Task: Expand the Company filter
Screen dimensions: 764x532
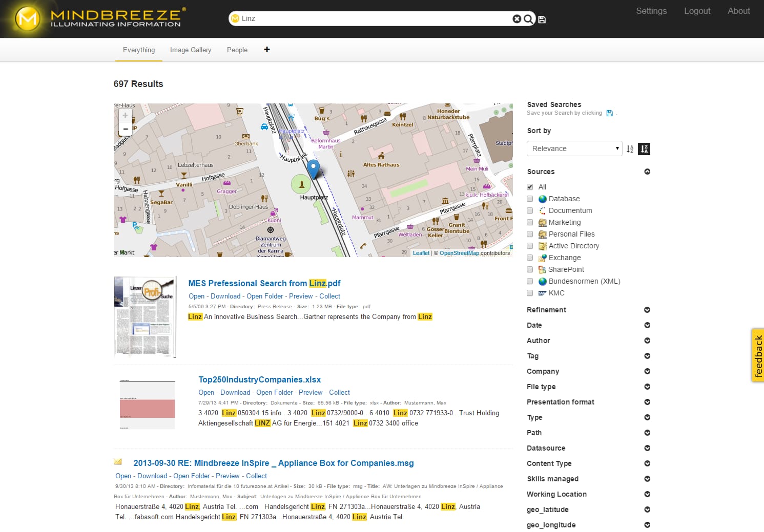Action: pyautogui.click(x=647, y=371)
